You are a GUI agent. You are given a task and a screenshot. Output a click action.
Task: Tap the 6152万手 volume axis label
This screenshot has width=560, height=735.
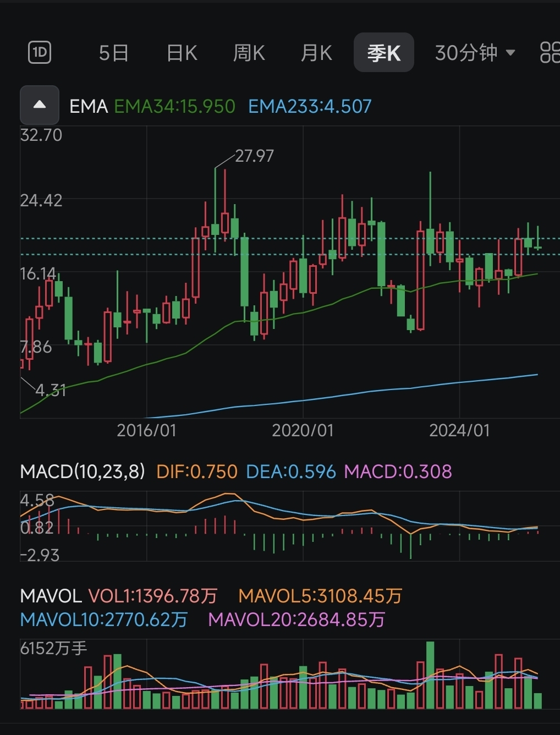[x=54, y=649]
